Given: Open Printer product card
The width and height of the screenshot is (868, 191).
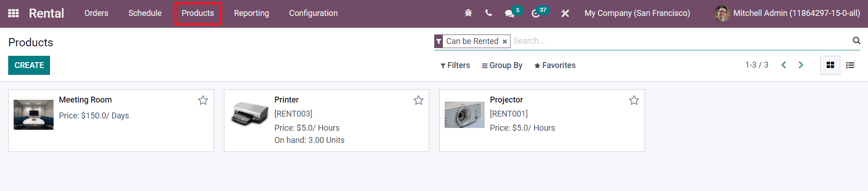Looking at the screenshot, I should pos(327,121).
